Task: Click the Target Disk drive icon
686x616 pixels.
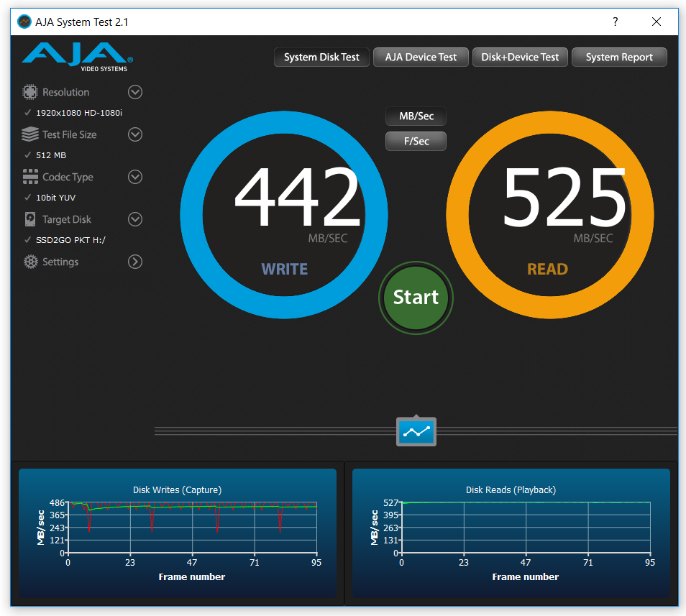Action: coord(30,219)
